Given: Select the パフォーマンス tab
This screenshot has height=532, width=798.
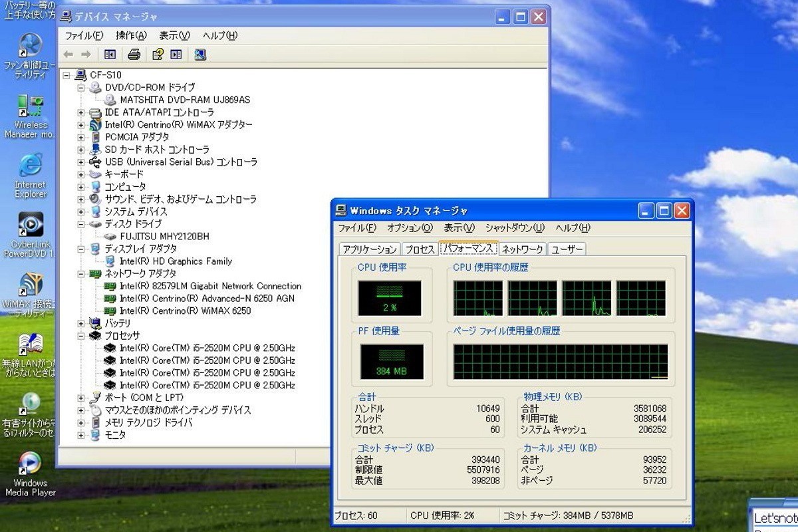Looking at the screenshot, I should (468, 249).
